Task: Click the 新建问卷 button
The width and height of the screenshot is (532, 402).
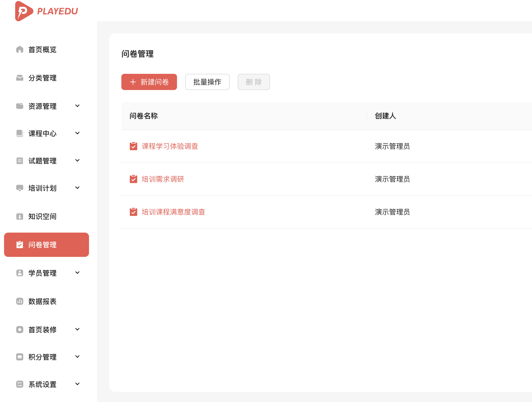Action: coord(149,82)
